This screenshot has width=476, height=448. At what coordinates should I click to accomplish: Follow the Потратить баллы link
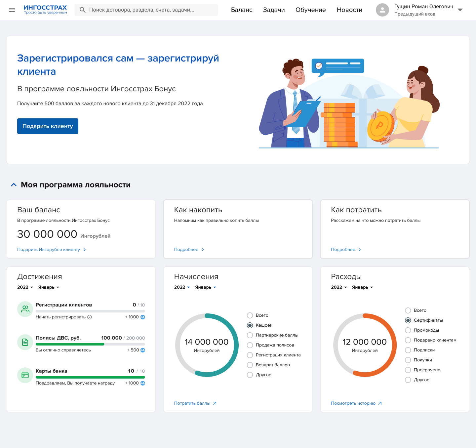(192, 403)
